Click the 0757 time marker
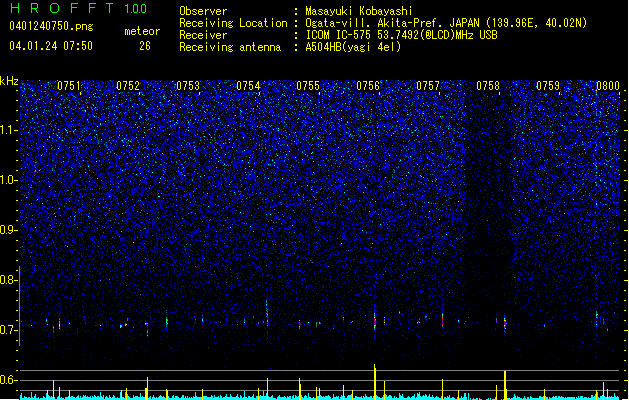 (428, 85)
